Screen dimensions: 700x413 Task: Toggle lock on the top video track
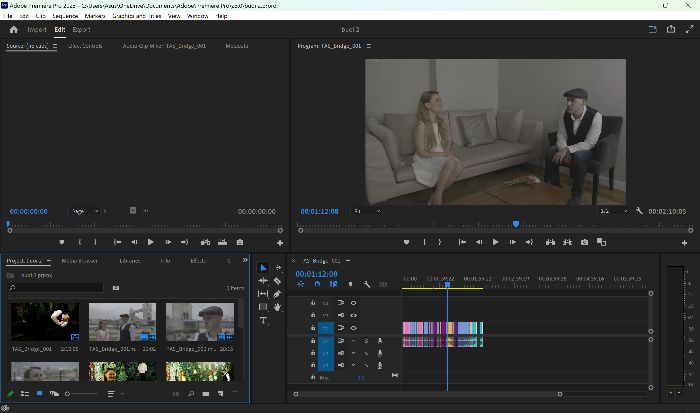tap(313, 303)
